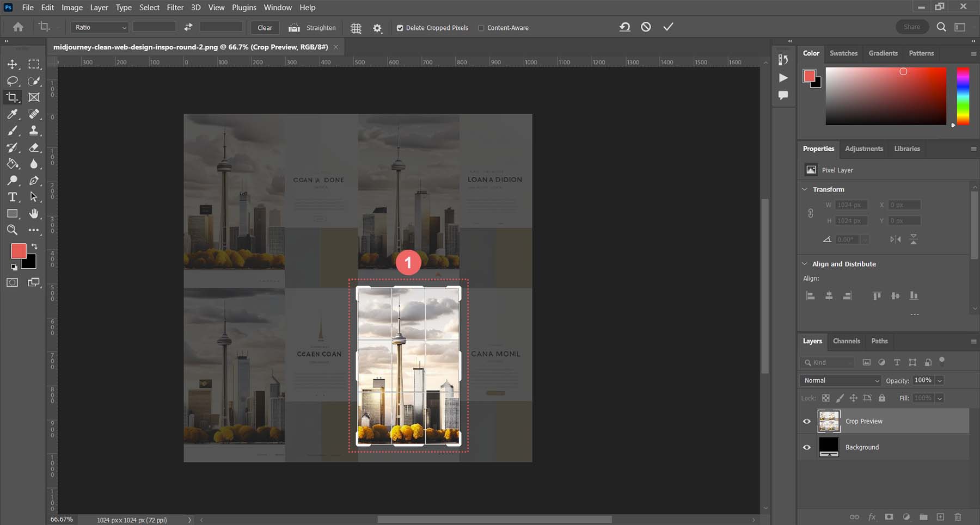Click the Clear button

coord(265,28)
